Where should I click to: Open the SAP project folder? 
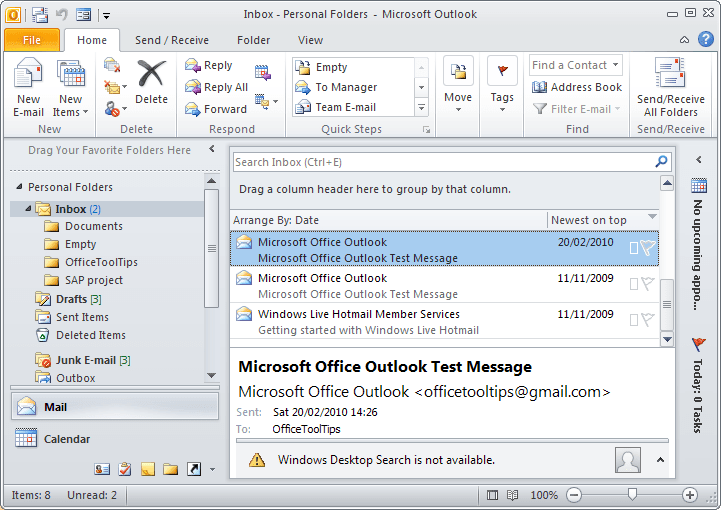(x=94, y=280)
